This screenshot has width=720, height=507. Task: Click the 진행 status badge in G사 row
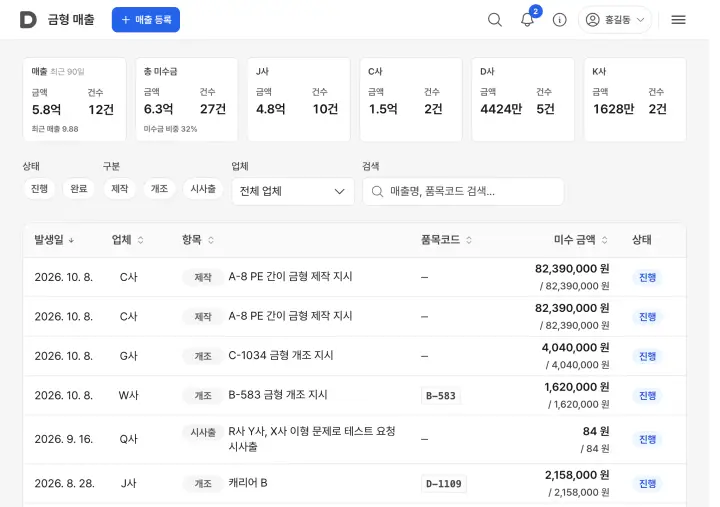click(x=647, y=356)
